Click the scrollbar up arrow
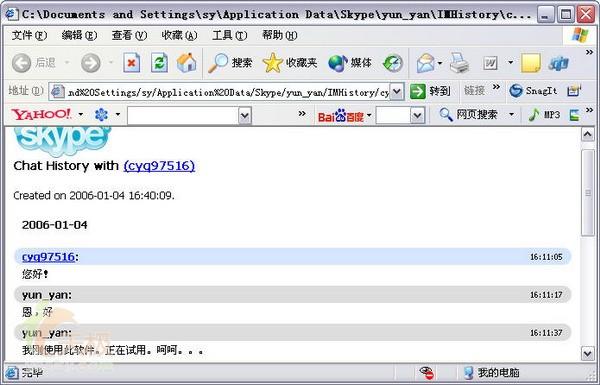The height and width of the screenshot is (385, 600). click(588, 135)
